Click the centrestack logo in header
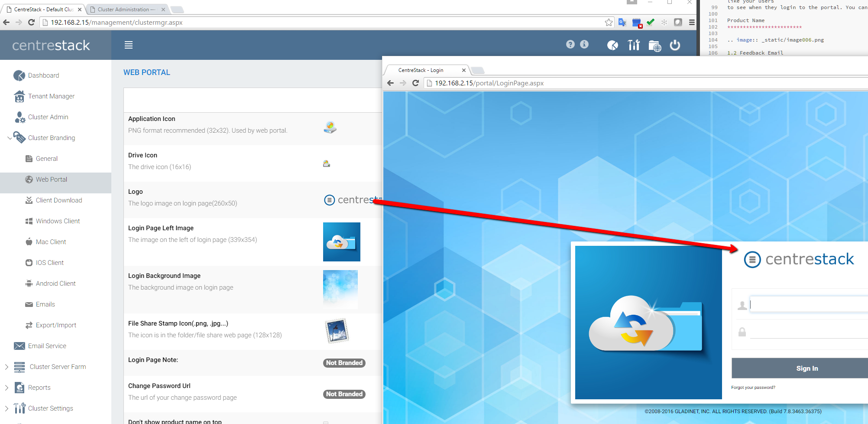This screenshot has width=868, height=424. (51, 45)
